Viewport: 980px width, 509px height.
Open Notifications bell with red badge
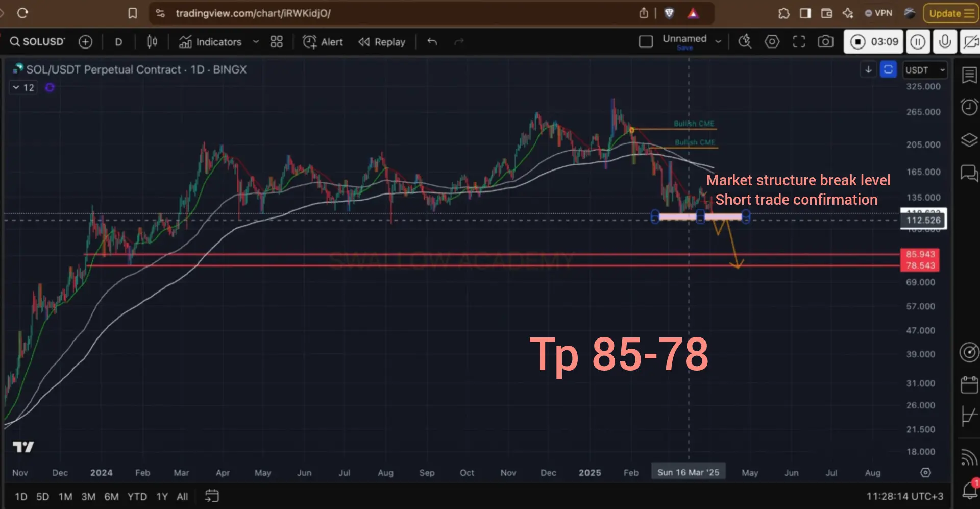(x=970, y=490)
